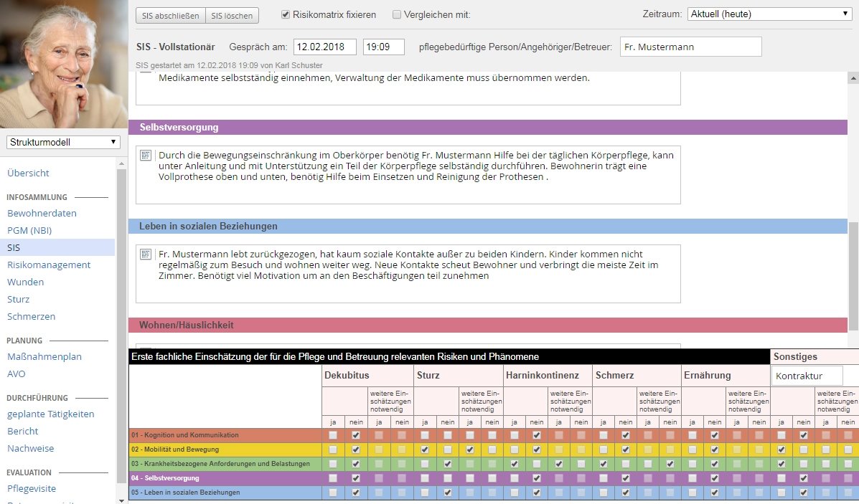The height and width of the screenshot is (504, 859).
Task: Open text template icon in Selbstversorgung box
Action: point(145,156)
